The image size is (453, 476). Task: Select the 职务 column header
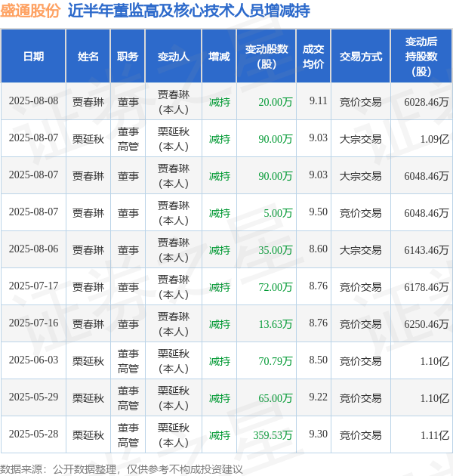pyautogui.click(x=128, y=57)
